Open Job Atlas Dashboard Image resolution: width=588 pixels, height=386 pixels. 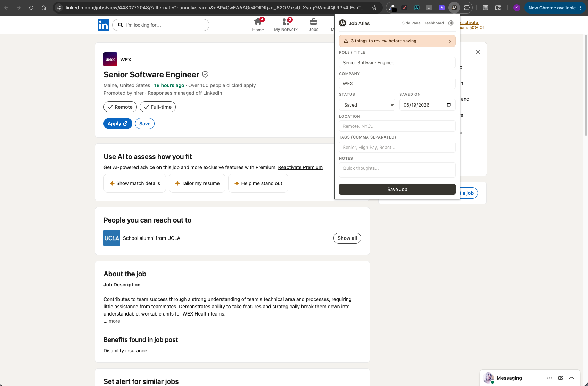coord(433,23)
